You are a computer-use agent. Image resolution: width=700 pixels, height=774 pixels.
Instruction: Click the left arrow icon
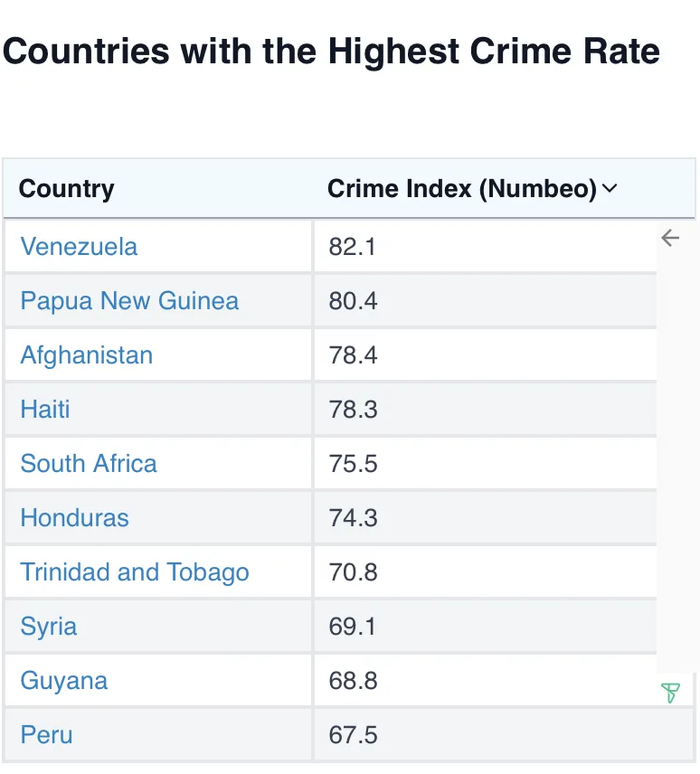click(x=670, y=238)
